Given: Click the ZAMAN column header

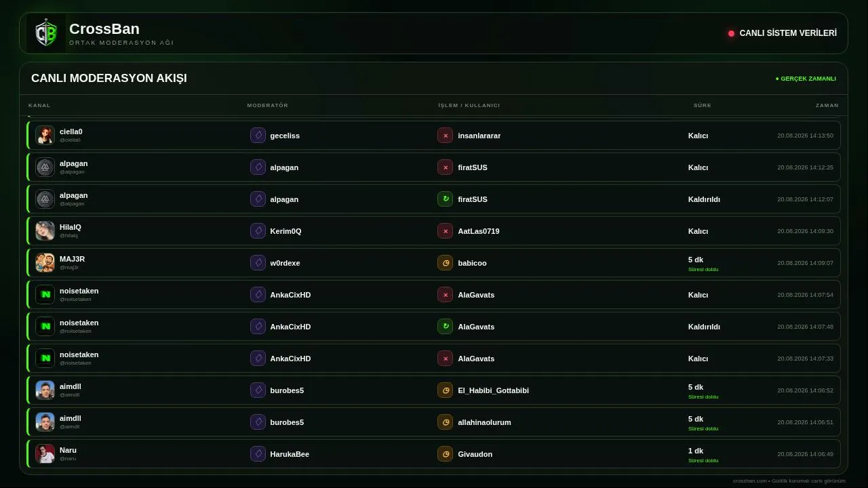Looking at the screenshot, I should tap(827, 105).
